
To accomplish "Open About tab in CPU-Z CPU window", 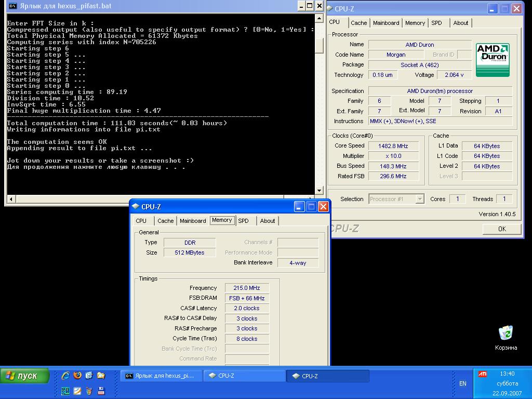I will (x=460, y=23).
